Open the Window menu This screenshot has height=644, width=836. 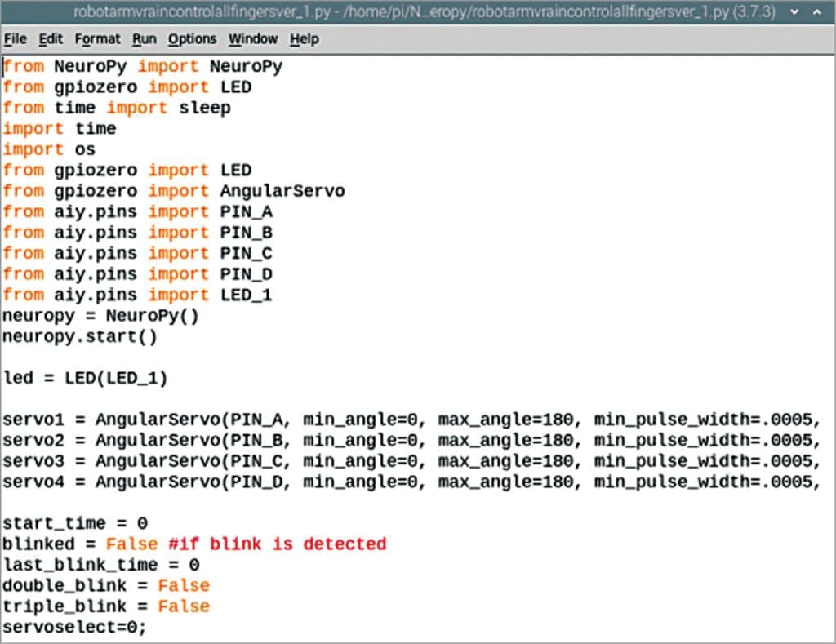tap(252, 39)
